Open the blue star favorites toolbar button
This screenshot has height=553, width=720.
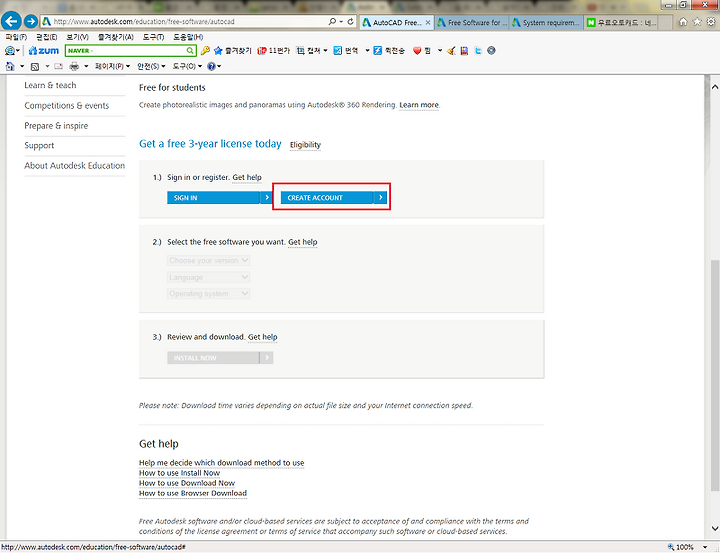pos(218,51)
